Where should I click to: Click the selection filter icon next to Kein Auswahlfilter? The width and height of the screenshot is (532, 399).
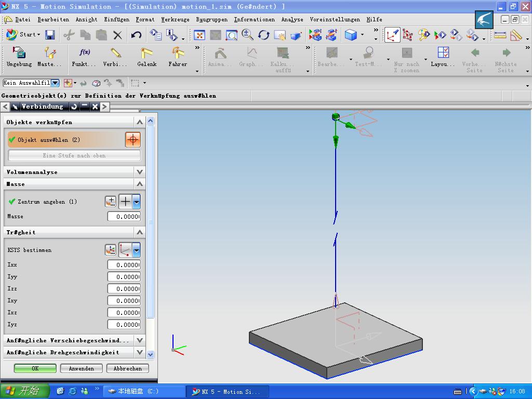point(68,83)
